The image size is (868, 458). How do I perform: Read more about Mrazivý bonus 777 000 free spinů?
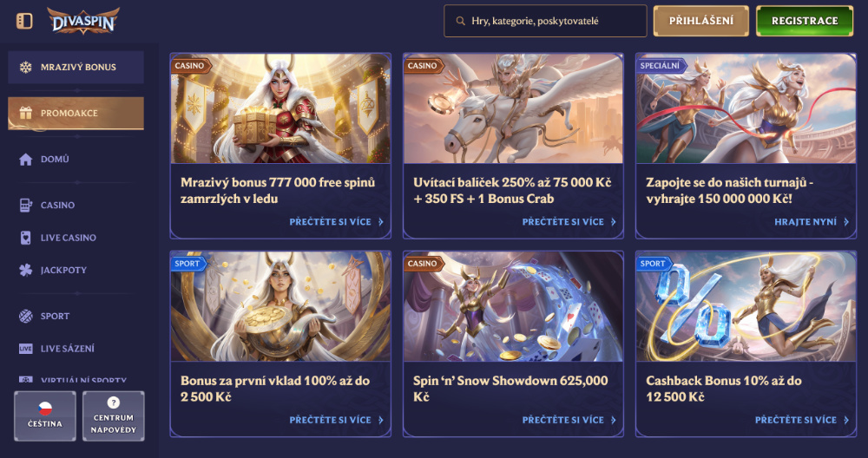coord(337,222)
